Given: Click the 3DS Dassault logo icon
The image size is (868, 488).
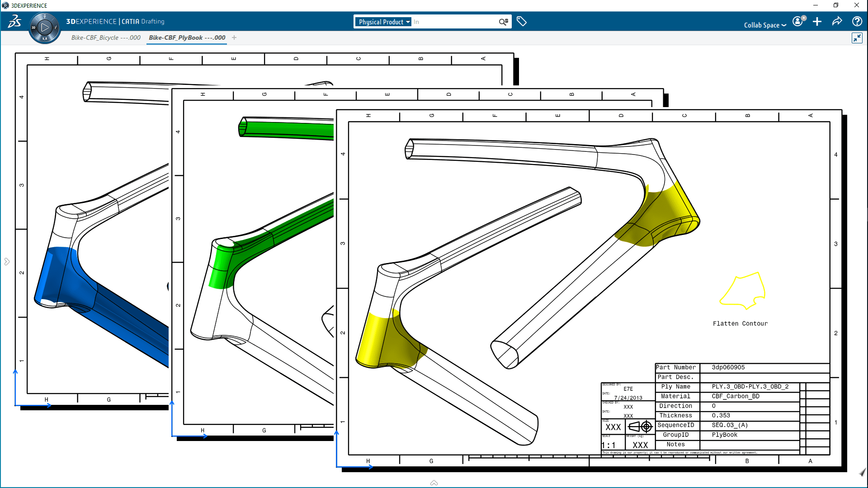Looking at the screenshot, I should (14, 21).
